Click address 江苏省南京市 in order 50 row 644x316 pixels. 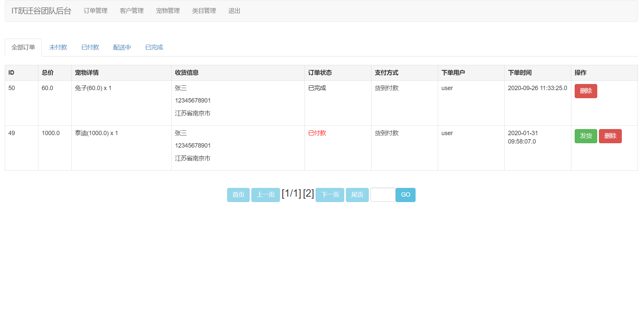[192, 113]
